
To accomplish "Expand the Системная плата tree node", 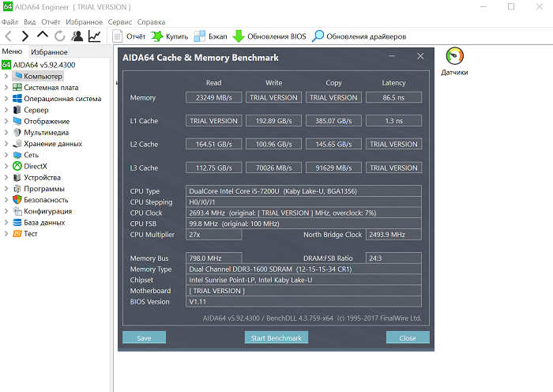I will (x=6, y=87).
